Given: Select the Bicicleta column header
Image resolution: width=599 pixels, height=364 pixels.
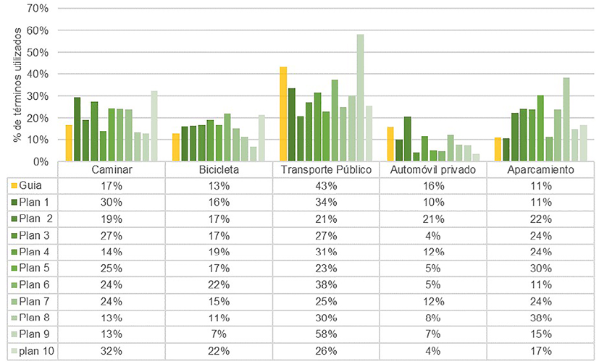Looking at the screenshot, I should (x=219, y=169).
